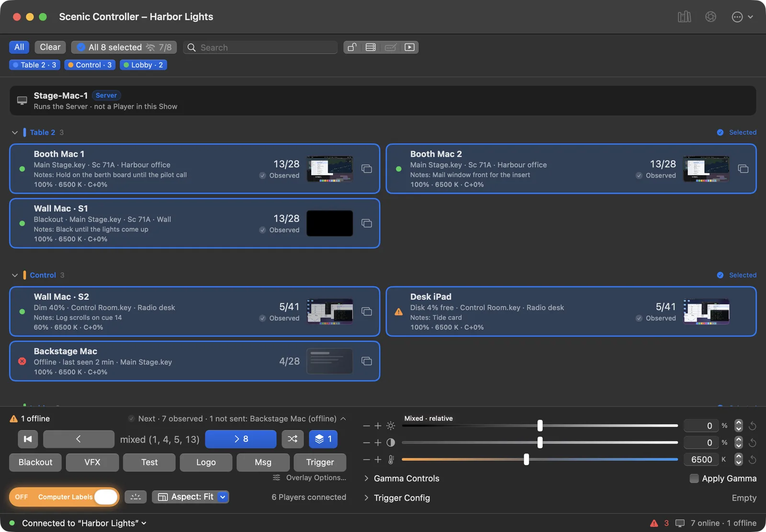Click the All button

tap(19, 47)
